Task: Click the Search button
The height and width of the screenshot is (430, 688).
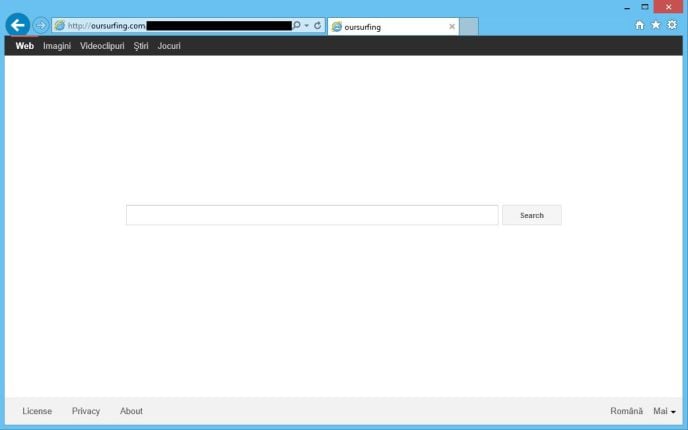Action: 532,215
